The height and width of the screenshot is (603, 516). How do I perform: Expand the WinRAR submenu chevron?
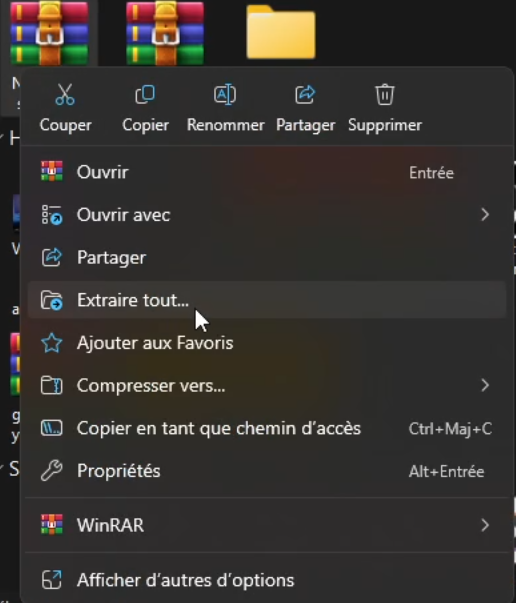tap(485, 525)
